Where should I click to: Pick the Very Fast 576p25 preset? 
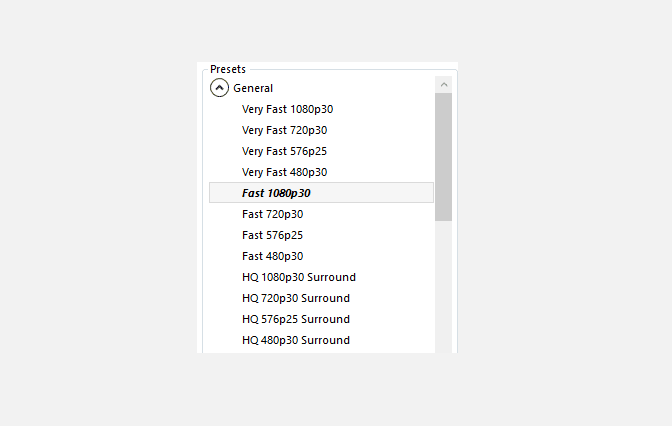[x=284, y=151]
